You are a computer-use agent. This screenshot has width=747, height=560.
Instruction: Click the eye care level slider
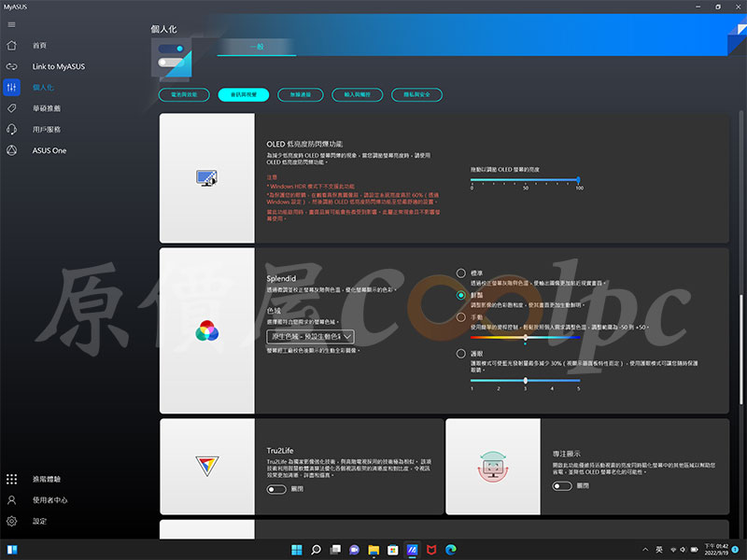(525, 381)
